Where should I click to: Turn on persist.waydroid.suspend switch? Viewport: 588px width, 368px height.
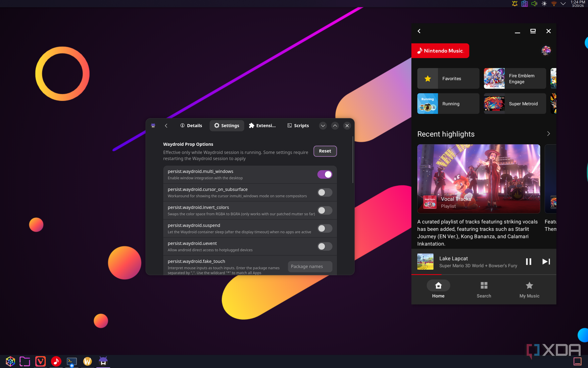click(325, 229)
